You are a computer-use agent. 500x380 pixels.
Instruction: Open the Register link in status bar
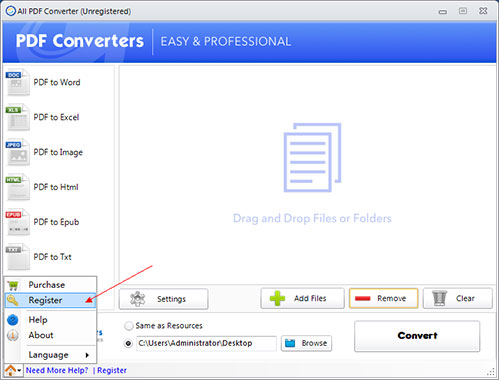pyautogui.click(x=112, y=370)
